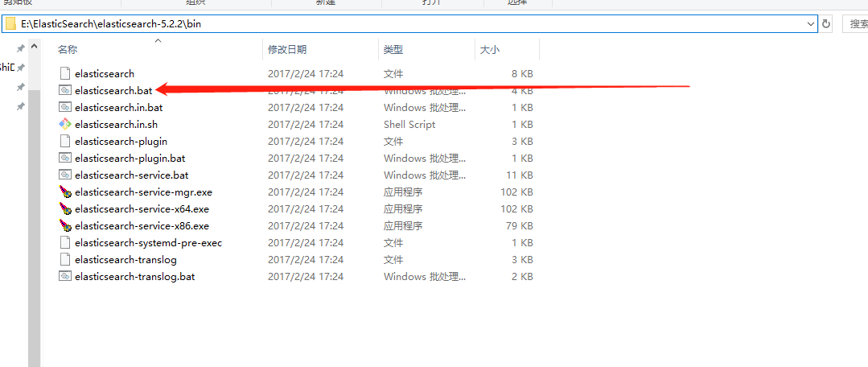Click the first pin icon in navigation pane
This screenshot has height=367, width=868.
tap(20, 49)
